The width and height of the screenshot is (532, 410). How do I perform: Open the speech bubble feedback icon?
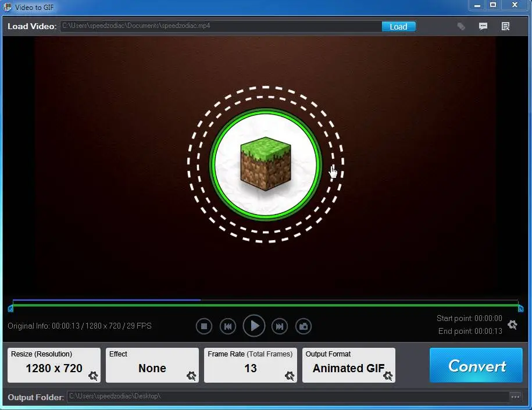[483, 26]
